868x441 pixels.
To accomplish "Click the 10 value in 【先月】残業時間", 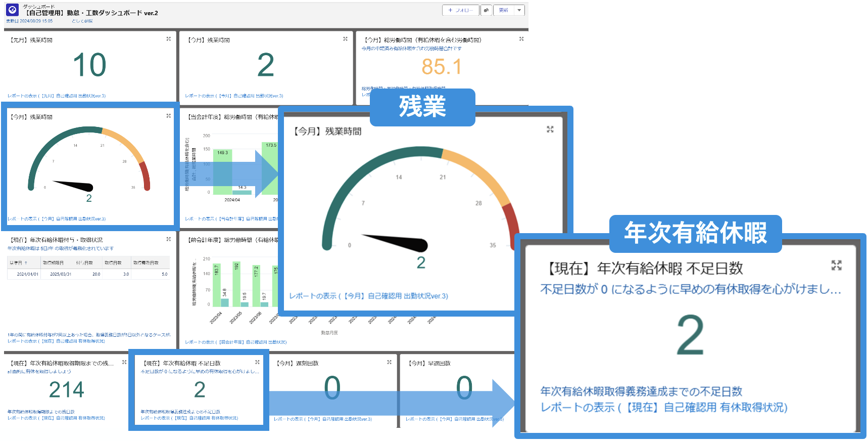I will [x=89, y=65].
